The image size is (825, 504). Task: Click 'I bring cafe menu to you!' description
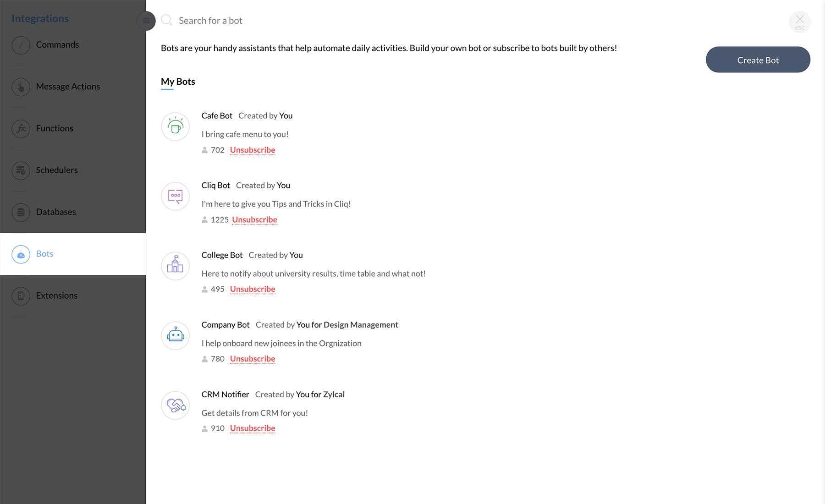(245, 134)
